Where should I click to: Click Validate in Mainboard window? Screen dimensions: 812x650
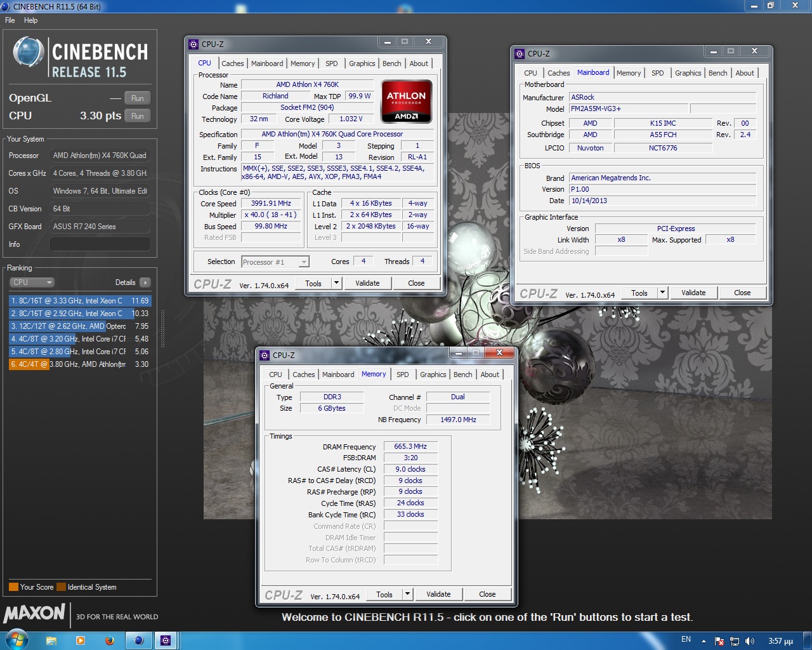coord(693,293)
